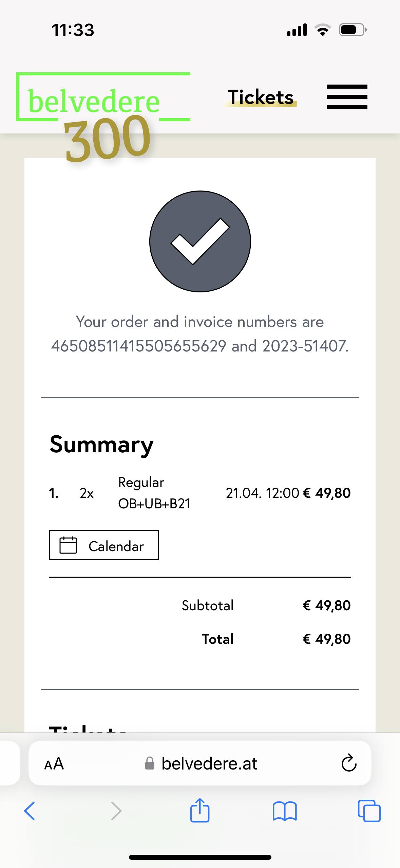Tap the status bar clock showing 11:33
The image size is (400, 868).
73,30
